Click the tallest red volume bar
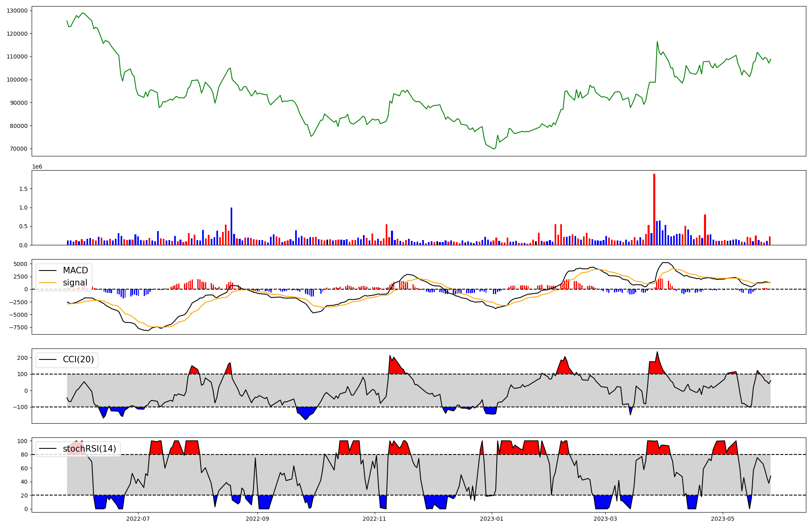Screen dimensions: 812x528 (654, 209)
